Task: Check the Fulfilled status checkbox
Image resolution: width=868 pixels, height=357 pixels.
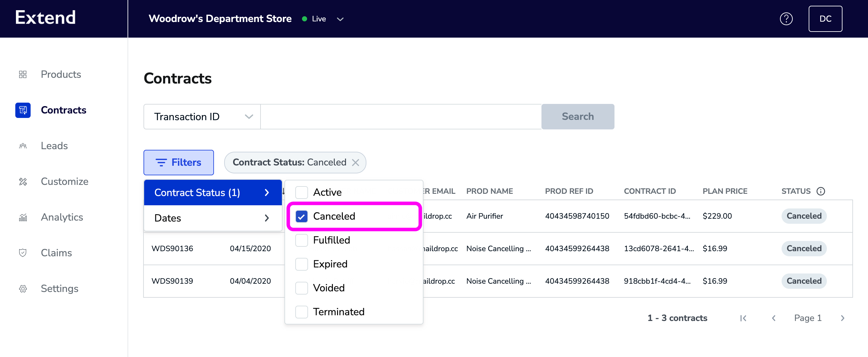Action: pos(302,240)
